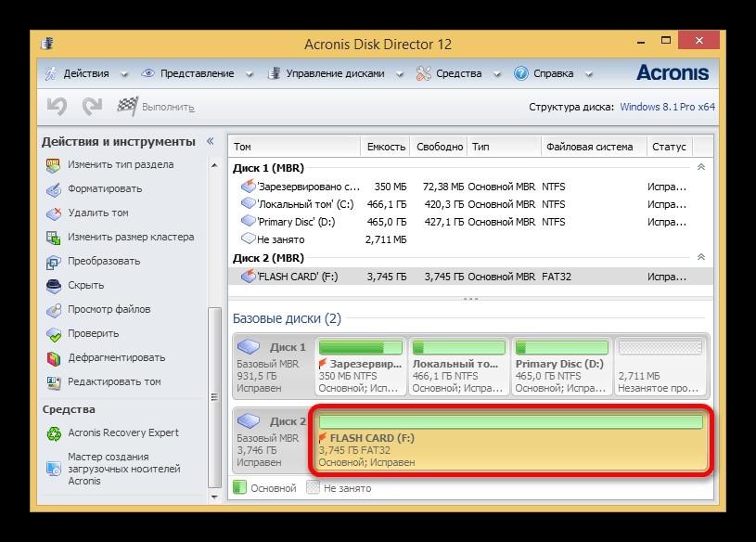The height and width of the screenshot is (542, 756).
Task: Click the green Основной legend swatch
Action: [239, 487]
